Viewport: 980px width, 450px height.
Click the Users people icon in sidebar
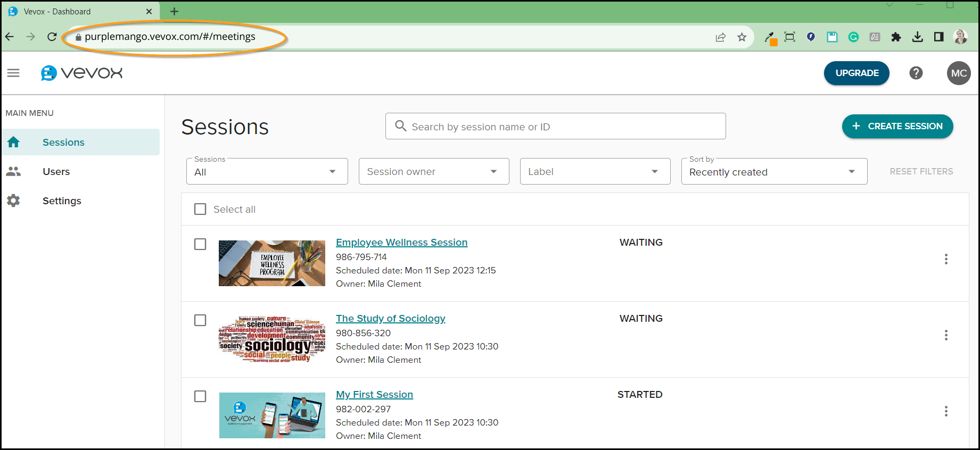click(13, 171)
